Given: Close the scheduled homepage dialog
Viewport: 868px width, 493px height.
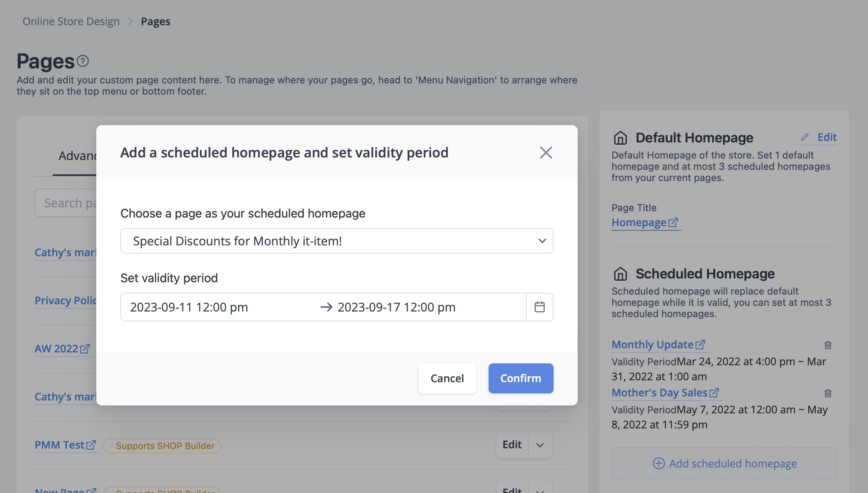Looking at the screenshot, I should (546, 153).
